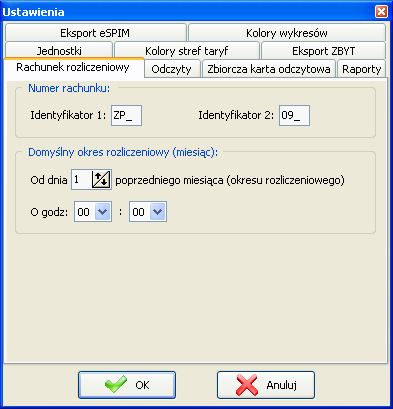This screenshot has height=409, width=393.
Task: Open the Jednostki tab
Action: [59, 50]
